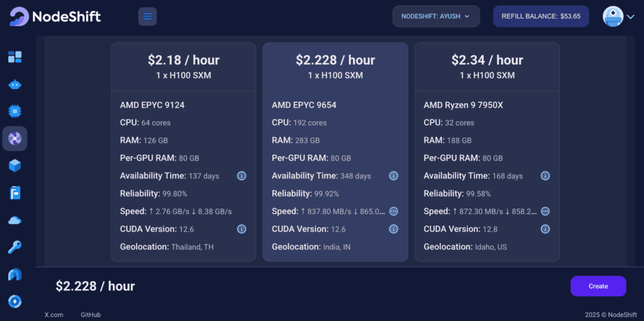The width and height of the screenshot is (644, 321).
Task: Click the AMD EPYC 9654 text
Action: click(304, 105)
